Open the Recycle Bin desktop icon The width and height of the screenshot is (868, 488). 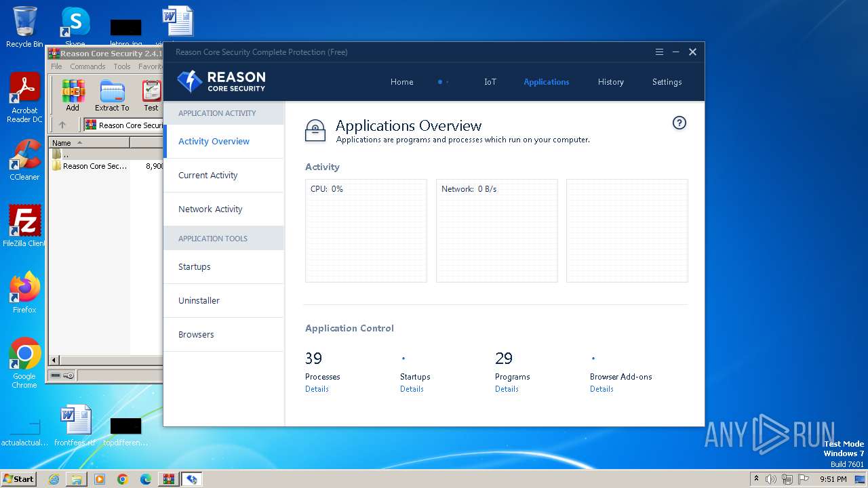click(24, 27)
